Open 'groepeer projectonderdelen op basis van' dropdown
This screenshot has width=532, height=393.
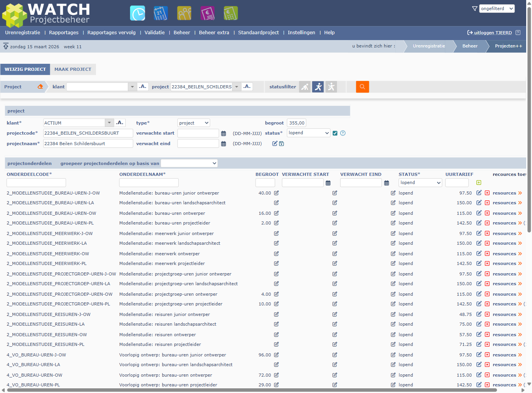(189, 163)
